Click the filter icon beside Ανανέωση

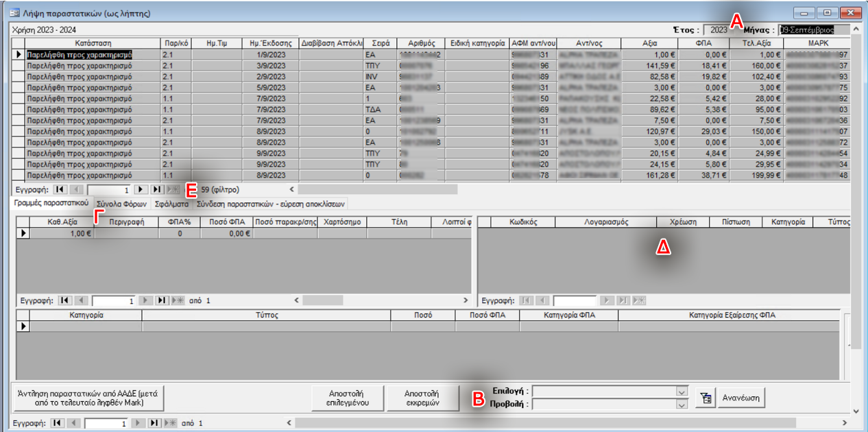pyautogui.click(x=704, y=398)
